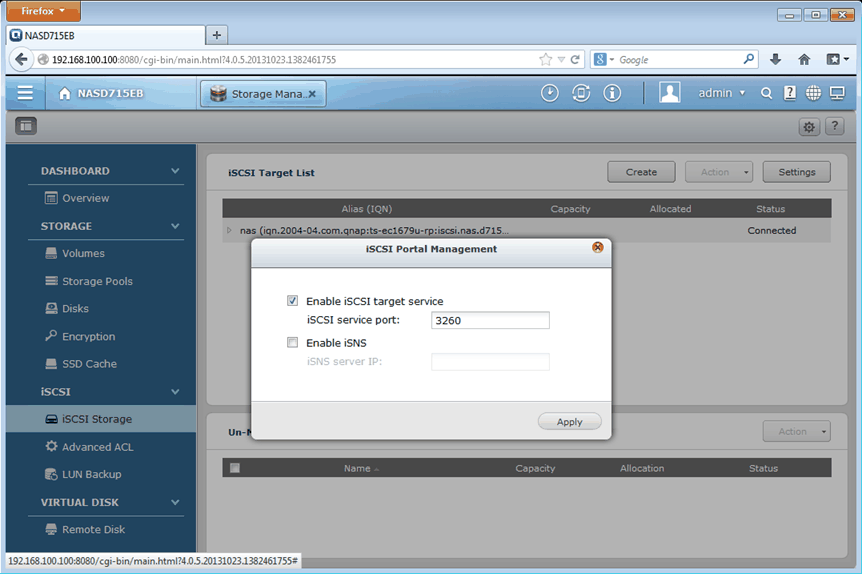Click the iSCSI service port field
This screenshot has width=862, height=574.
click(x=490, y=321)
